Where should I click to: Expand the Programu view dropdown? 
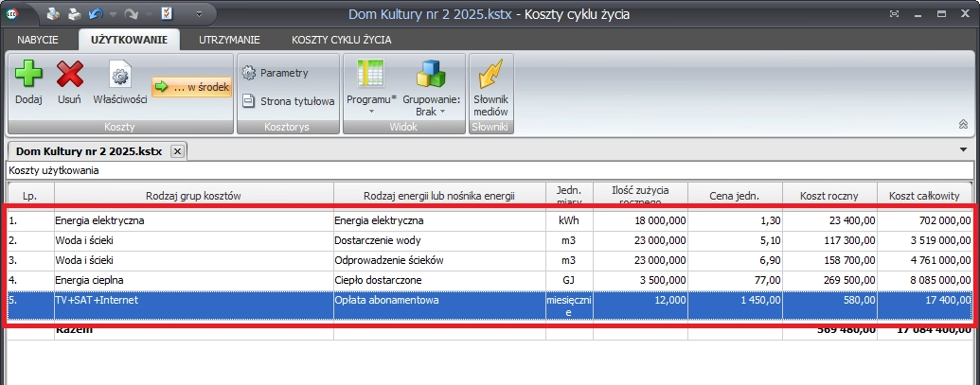[370, 85]
